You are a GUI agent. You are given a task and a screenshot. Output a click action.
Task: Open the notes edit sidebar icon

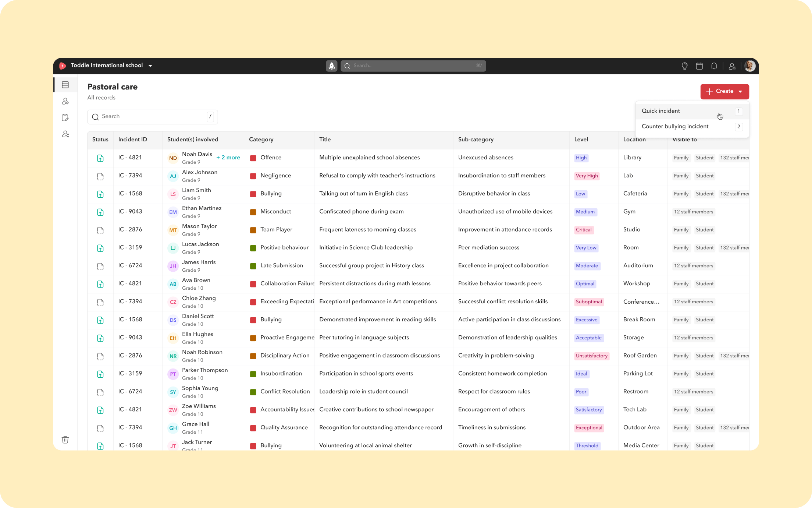coord(65,118)
